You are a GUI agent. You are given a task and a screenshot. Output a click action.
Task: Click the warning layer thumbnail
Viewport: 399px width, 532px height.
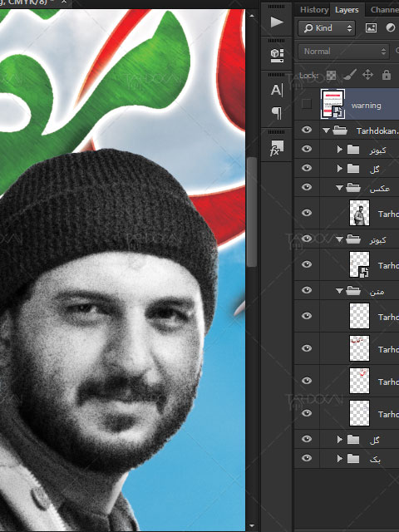[x=332, y=104]
